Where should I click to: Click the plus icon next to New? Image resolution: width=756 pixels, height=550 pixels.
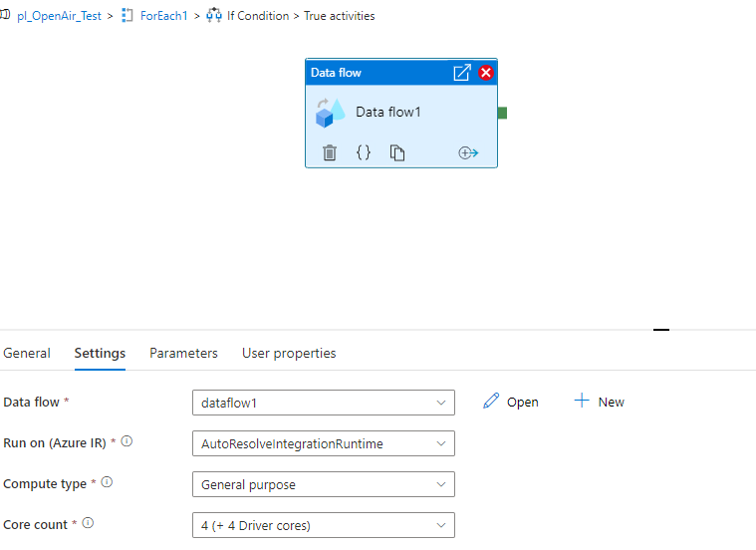[582, 401]
